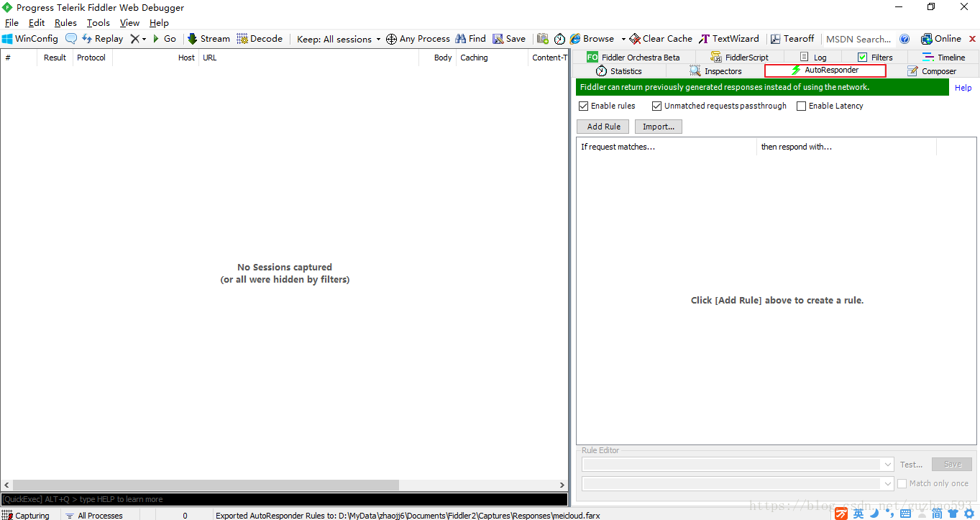980x520 pixels.
Task: Click Any Process target picker
Action: [418, 39]
